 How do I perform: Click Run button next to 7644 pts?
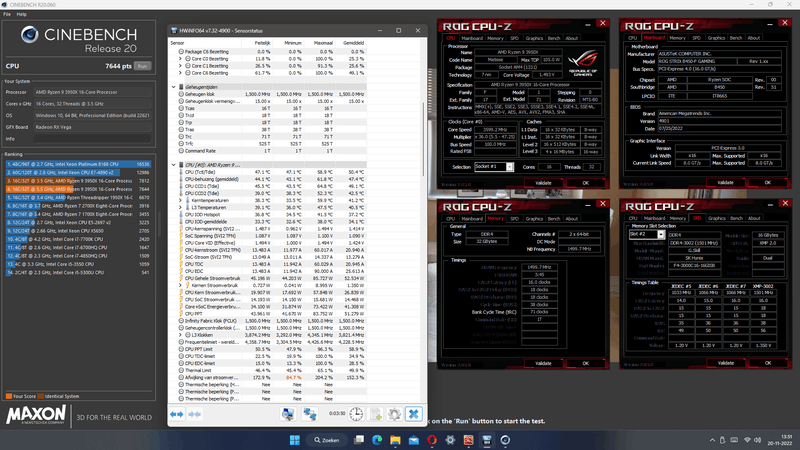click(x=142, y=66)
